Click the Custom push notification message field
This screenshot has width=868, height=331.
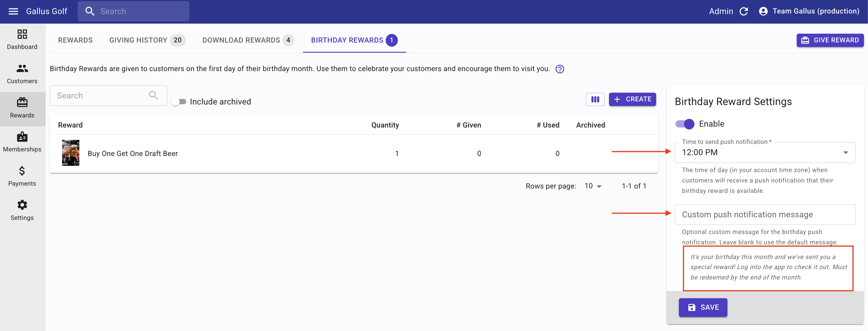pos(765,215)
